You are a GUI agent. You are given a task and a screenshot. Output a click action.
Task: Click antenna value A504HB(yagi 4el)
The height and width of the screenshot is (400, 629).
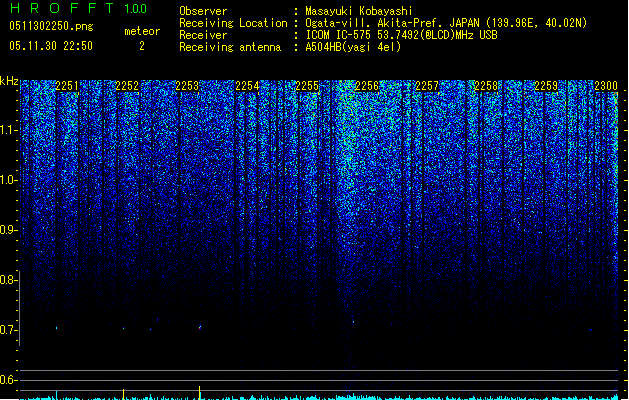pos(353,47)
